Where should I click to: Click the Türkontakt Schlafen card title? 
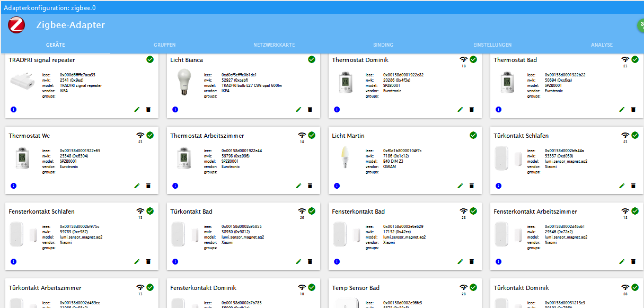521,136
